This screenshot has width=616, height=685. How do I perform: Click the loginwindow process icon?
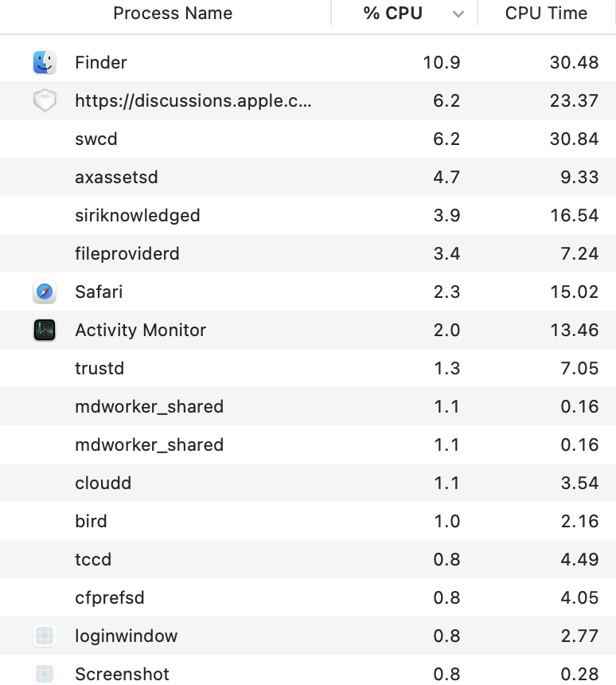click(45, 636)
